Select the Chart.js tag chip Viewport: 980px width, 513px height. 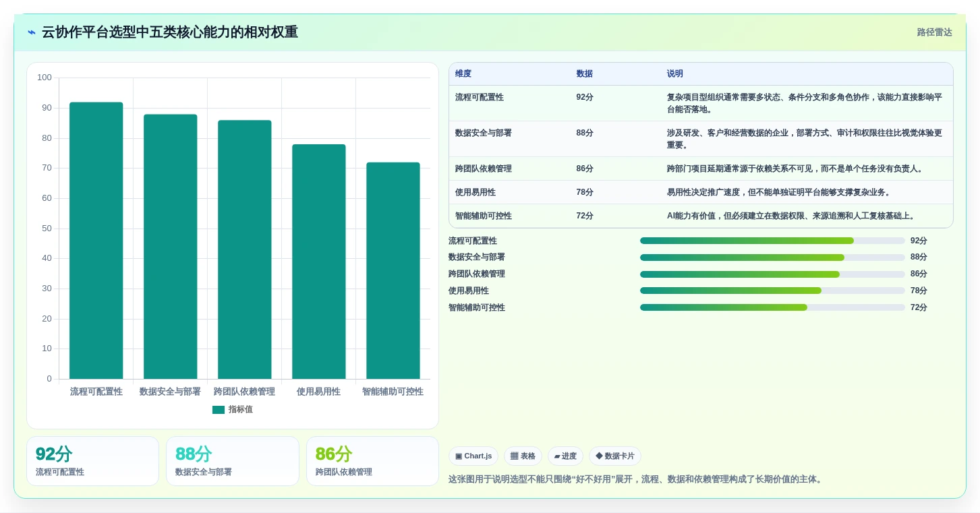tap(473, 456)
